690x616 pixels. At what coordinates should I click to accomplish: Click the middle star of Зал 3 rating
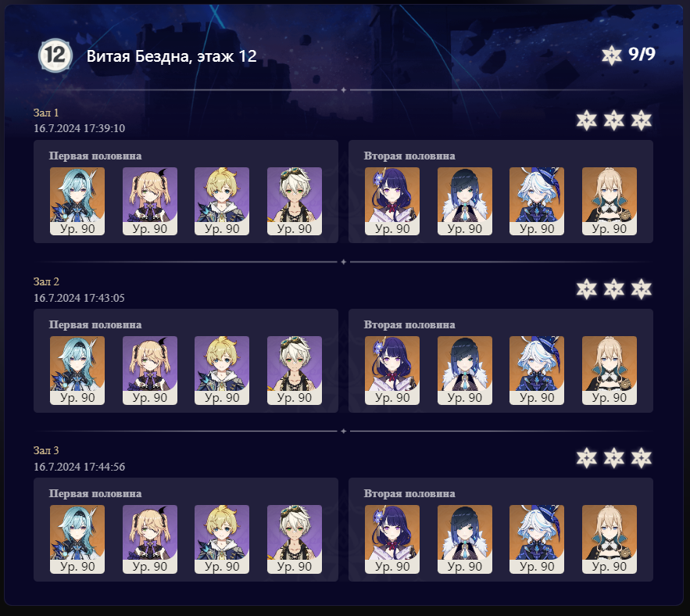(614, 458)
